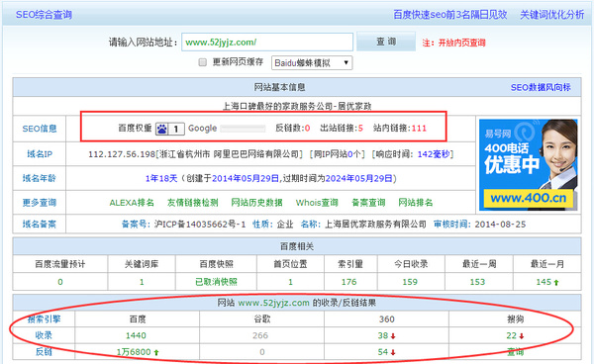This screenshot has width=594, height=364.
Task: Click the 搜狗 反链 查询 link
Action: pos(515,352)
